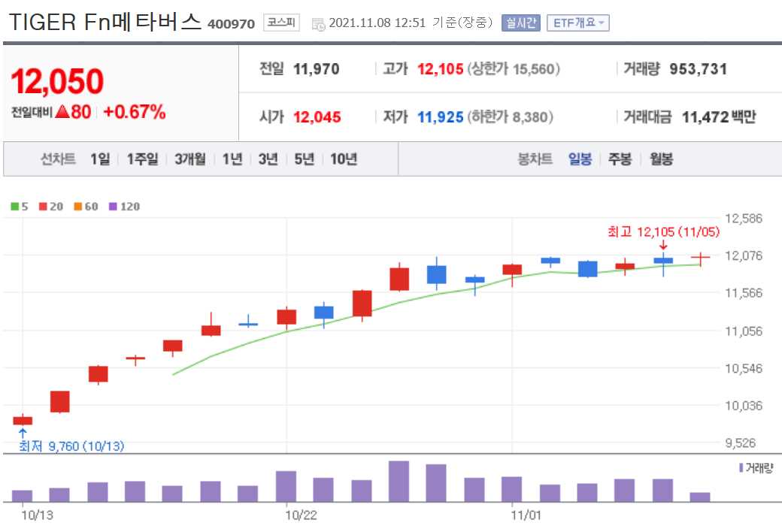Select the 10년 line chart tab
782x532 pixels.
point(344,159)
